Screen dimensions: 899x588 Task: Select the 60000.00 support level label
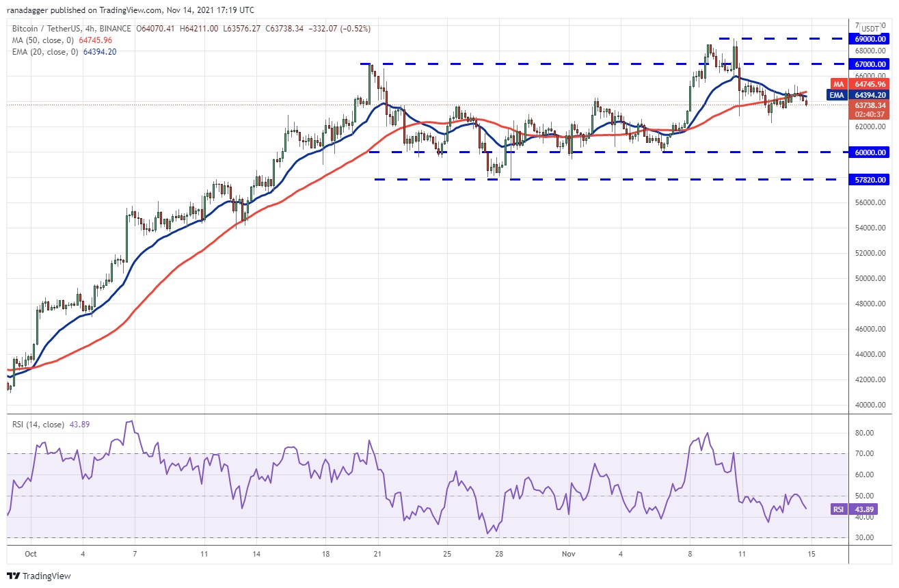(x=870, y=152)
